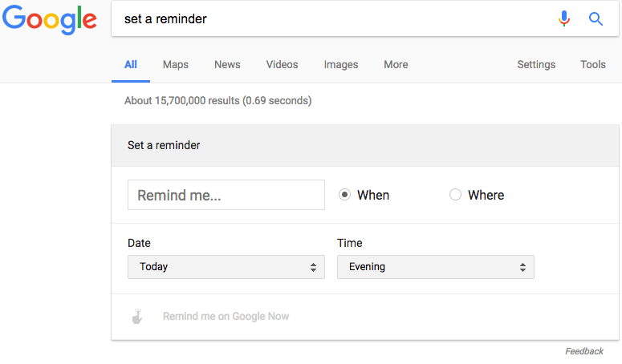Open the Videos tab

click(x=282, y=65)
